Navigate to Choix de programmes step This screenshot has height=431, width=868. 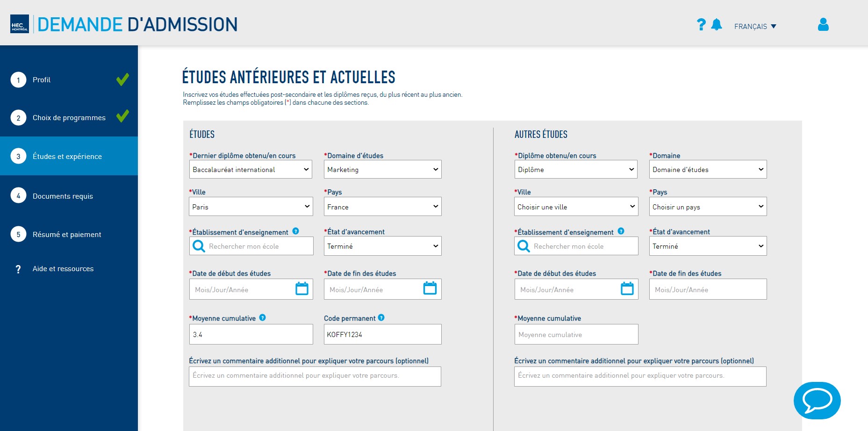(69, 118)
